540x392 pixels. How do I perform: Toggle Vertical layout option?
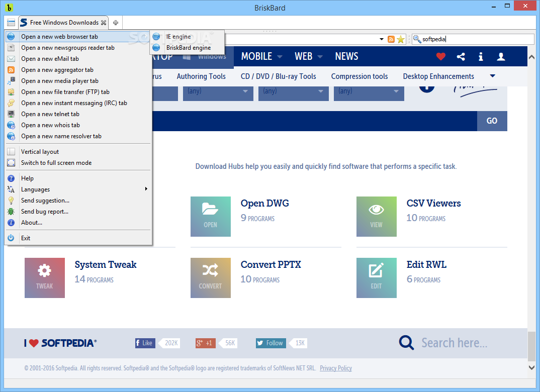click(78, 152)
